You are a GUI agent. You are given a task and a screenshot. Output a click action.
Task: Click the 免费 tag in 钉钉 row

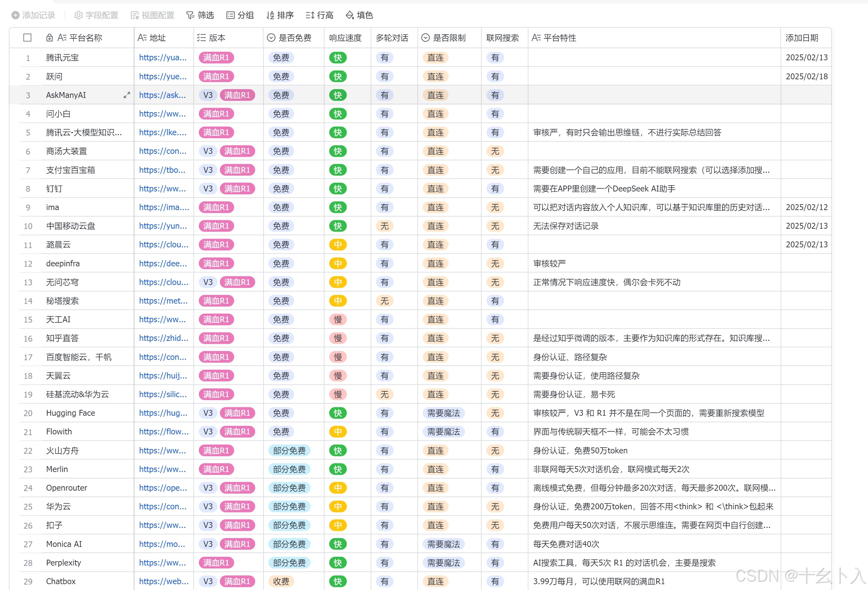[281, 189]
